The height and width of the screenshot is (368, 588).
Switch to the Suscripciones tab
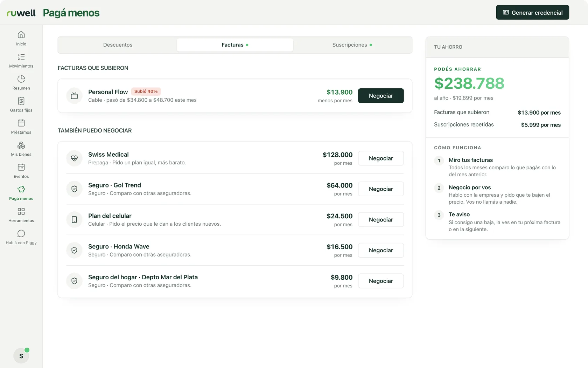[352, 45]
